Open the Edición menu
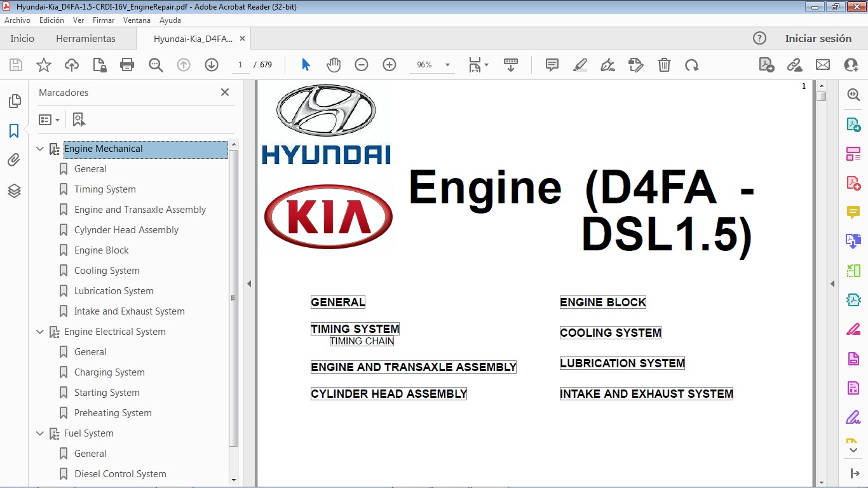Screen dimensions: 868x488 pos(51,20)
